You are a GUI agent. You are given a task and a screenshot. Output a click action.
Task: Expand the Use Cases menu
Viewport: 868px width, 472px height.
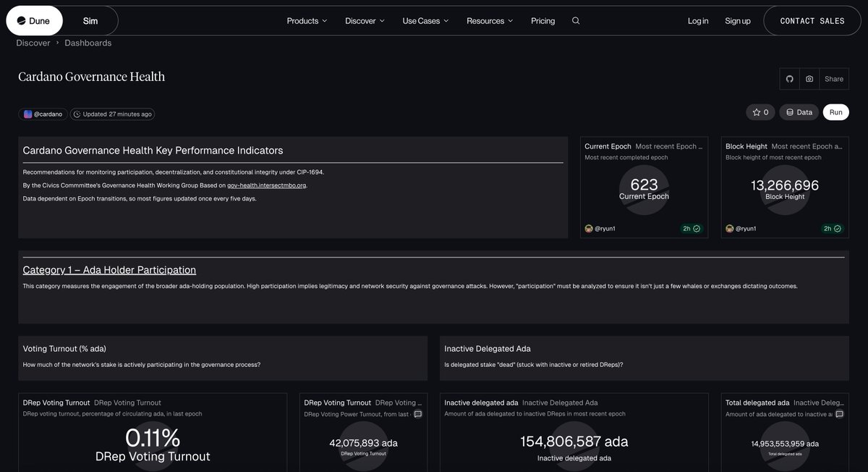click(425, 21)
